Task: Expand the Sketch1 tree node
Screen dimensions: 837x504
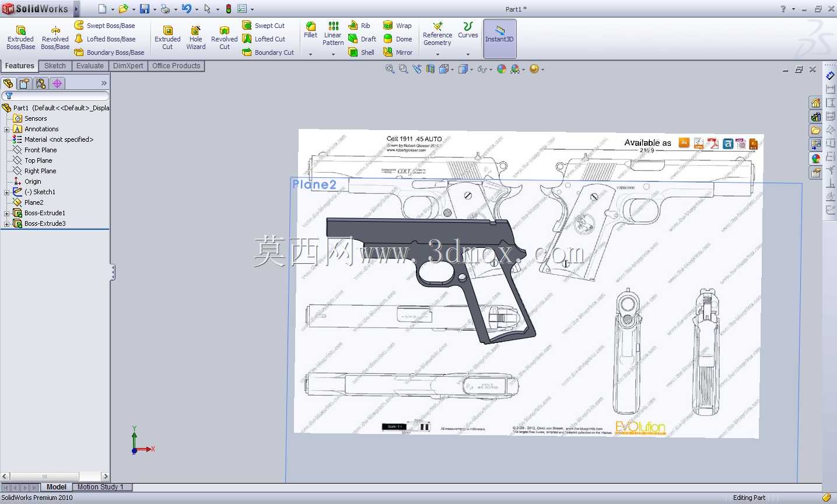Action: tap(7, 192)
